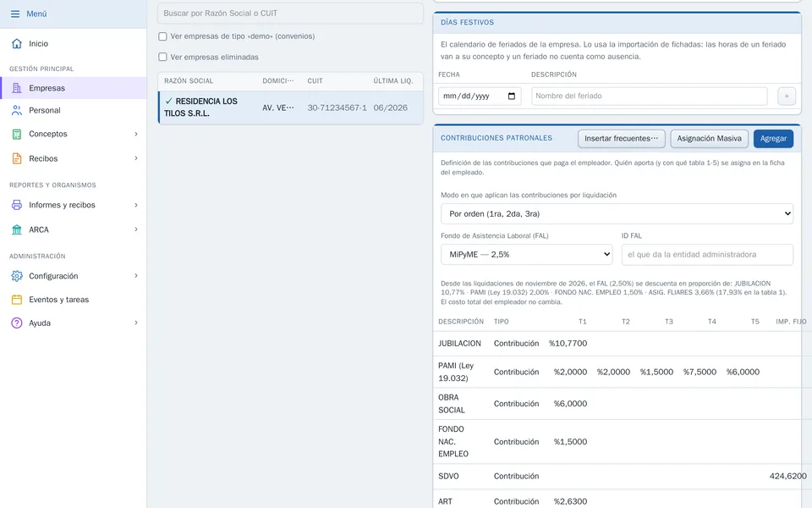Expand the Recibos submenu chevron
Screen dimensions: 812x508
(136, 158)
